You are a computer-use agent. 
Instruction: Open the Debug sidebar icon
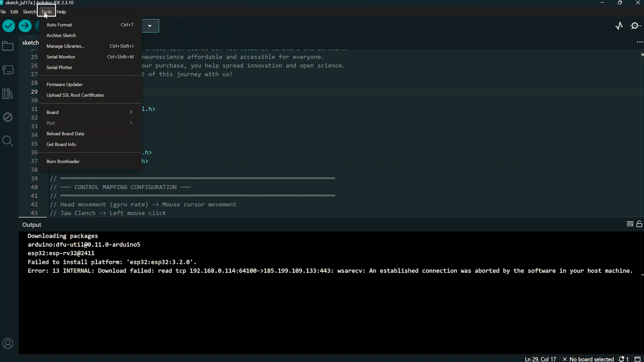[8, 117]
